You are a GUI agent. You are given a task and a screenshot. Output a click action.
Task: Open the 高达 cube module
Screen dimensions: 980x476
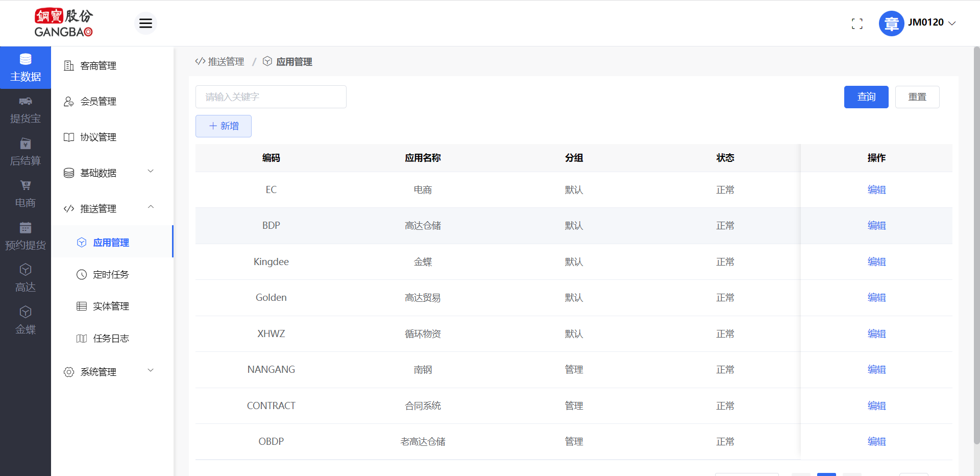click(x=26, y=279)
